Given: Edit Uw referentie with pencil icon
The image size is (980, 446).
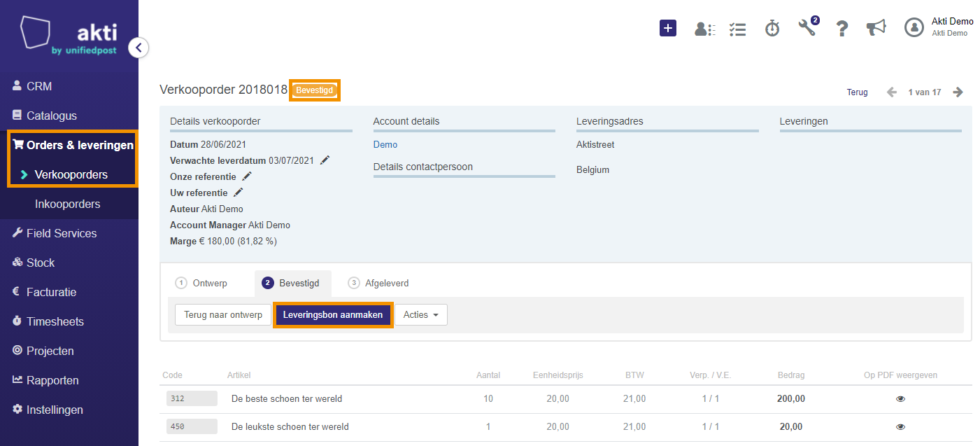Looking at the screenshot, I should (x=239, y=193).
